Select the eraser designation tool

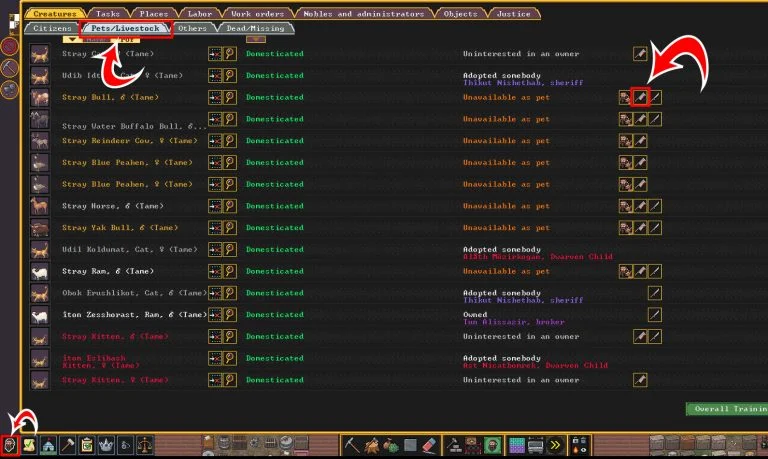coord(429,445)
